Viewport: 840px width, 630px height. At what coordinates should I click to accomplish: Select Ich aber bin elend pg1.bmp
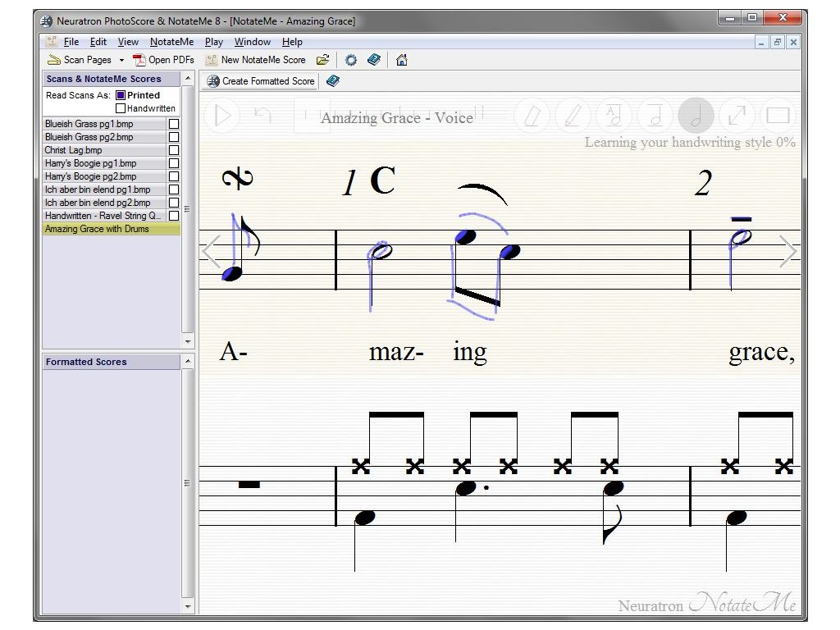click(104, 189)
